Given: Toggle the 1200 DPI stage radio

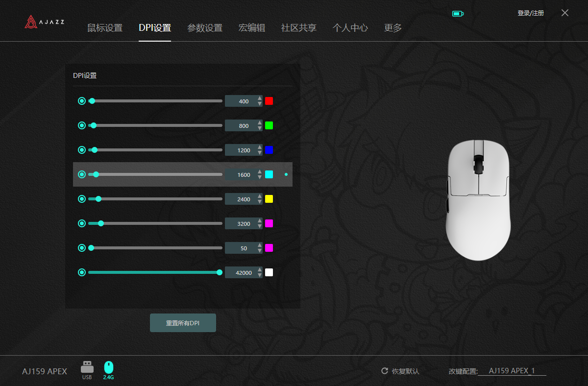Looking at the screenshot, I should click(x=82, y=150).
